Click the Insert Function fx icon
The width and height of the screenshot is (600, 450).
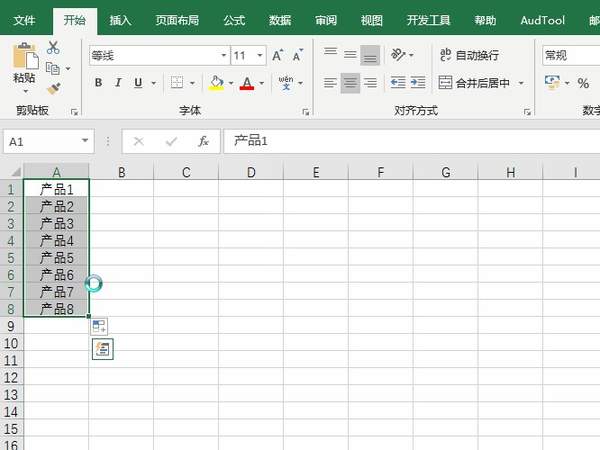point(203,141)
